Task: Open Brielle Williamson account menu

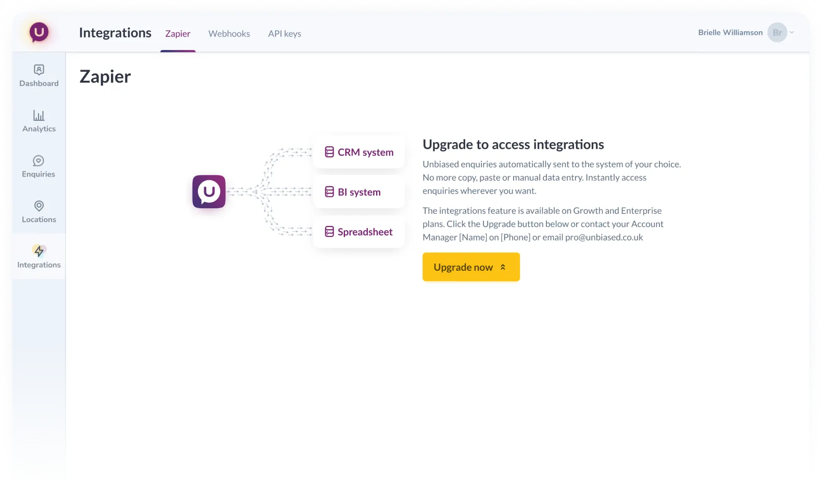Action: [x=730, y=32]
